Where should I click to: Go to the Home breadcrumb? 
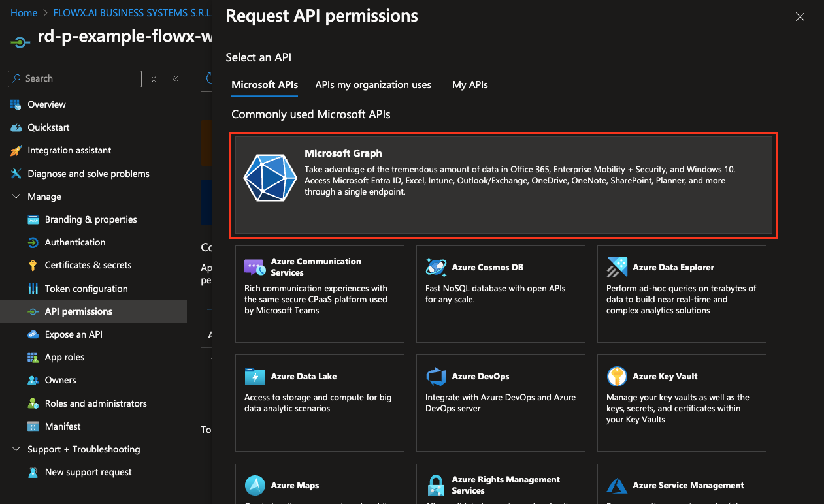24,13
